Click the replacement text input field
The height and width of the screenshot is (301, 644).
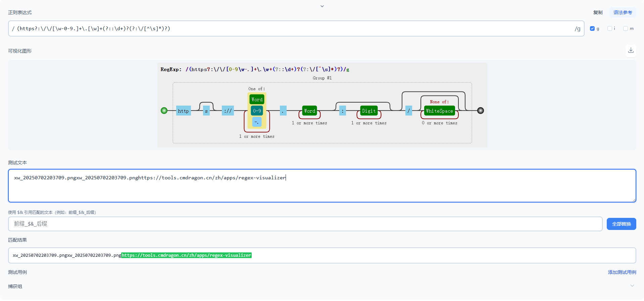point(305,224)
